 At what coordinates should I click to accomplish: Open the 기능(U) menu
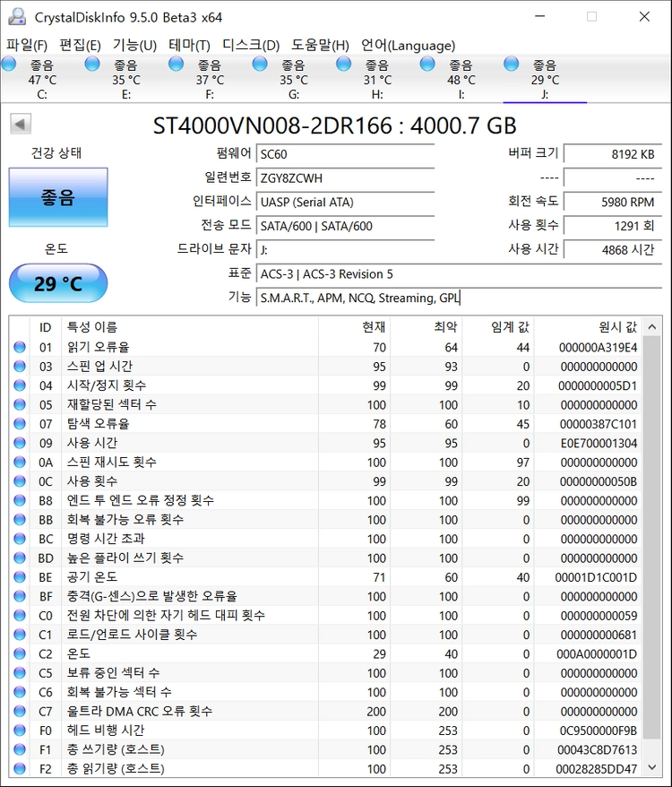(x=134, y=45)
